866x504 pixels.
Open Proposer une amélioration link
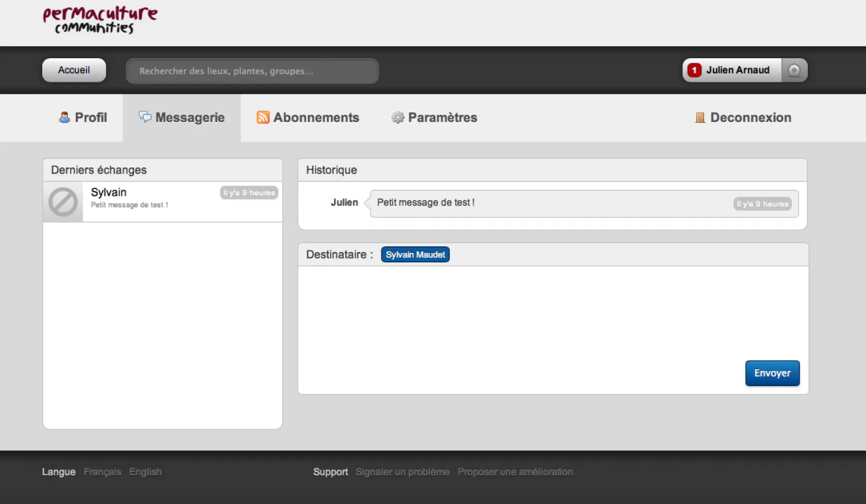[x=515, y=472]
